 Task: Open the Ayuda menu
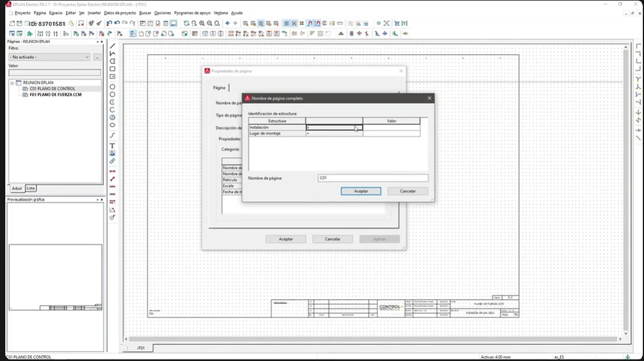237,13
